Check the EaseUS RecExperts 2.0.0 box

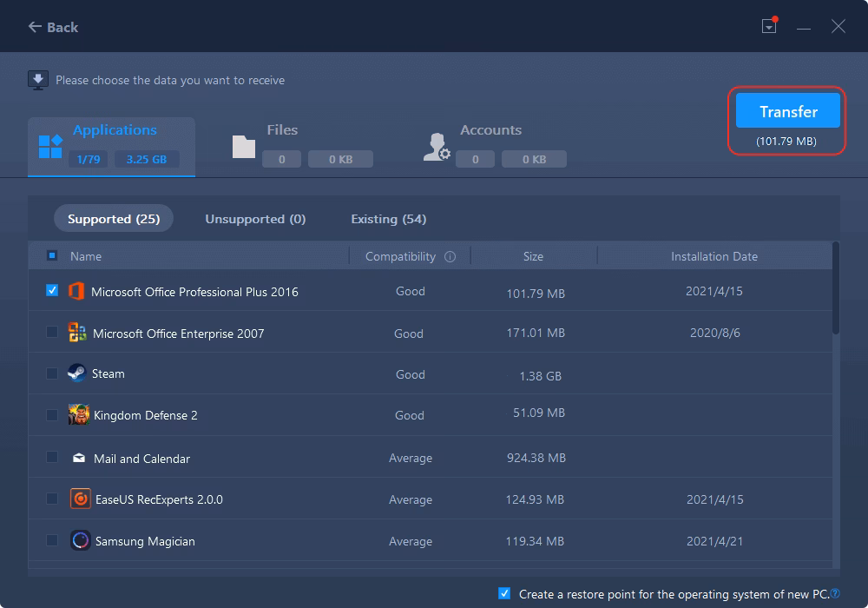(52, 499)
